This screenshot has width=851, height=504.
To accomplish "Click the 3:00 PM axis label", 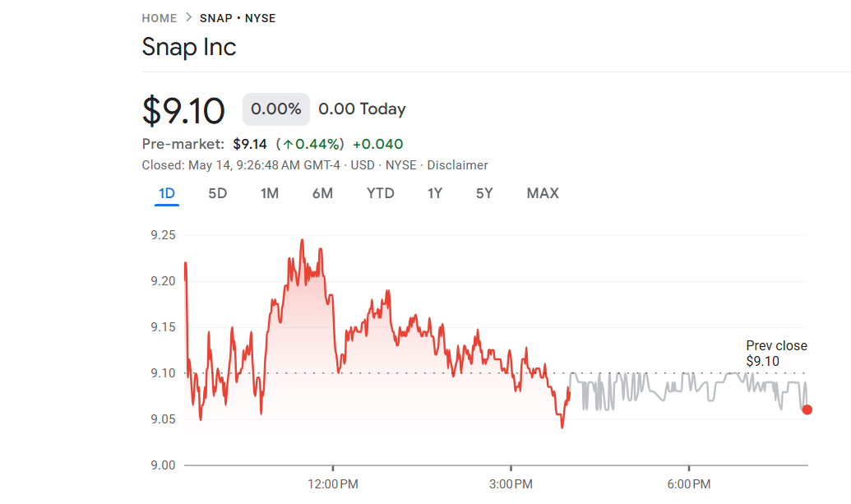I will point(511,484).
